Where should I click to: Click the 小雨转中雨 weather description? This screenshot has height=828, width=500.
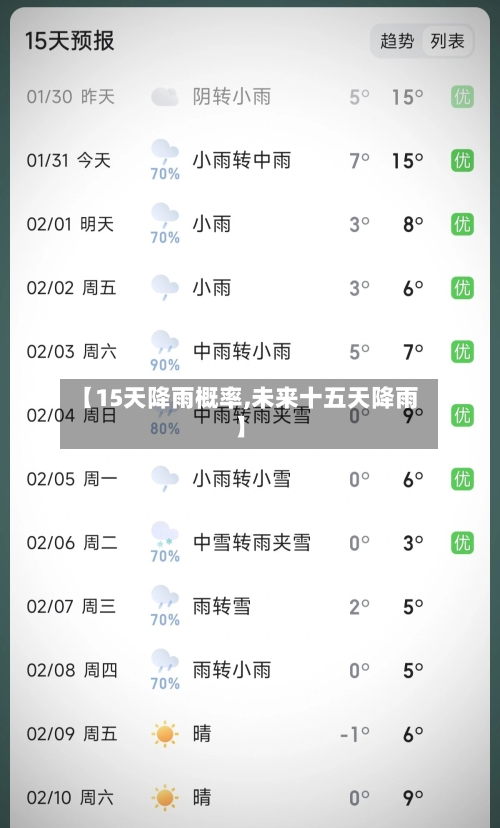(x=242, y=161)
